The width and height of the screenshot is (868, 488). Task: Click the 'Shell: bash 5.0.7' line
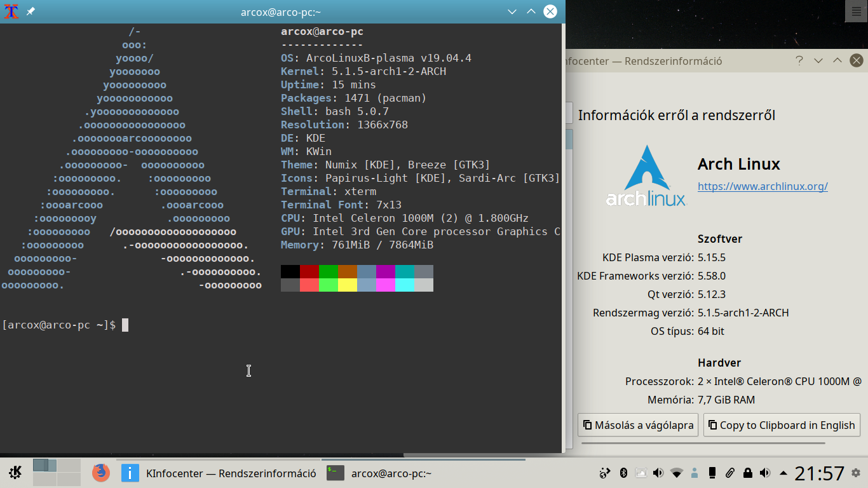point(335,111)
